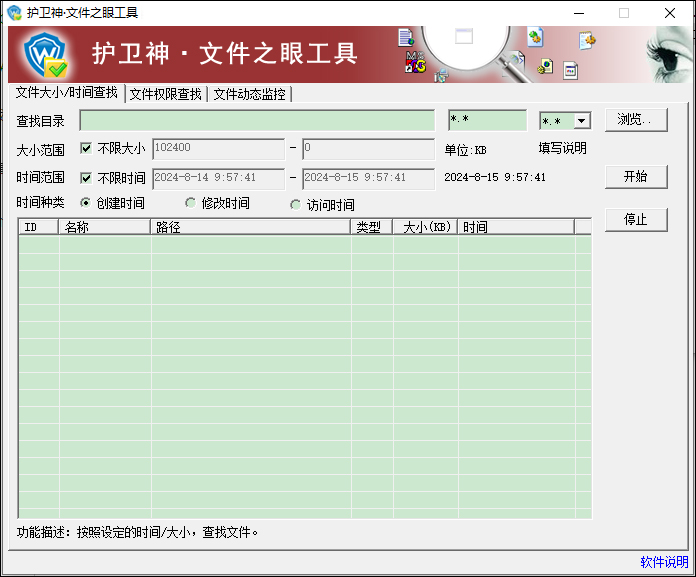Click the 停止 stop button
Screen dimensions: 696x577
click(636, 220)
